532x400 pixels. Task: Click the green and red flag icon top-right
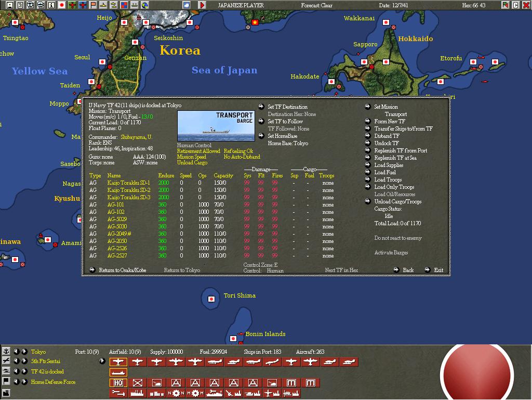pyautogui.click(x=506, y=5)
